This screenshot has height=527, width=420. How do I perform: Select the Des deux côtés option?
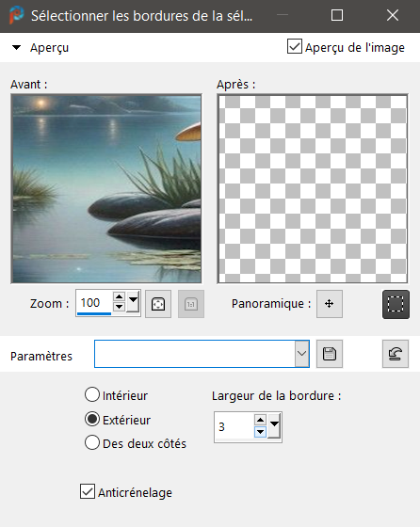point(92,442)
